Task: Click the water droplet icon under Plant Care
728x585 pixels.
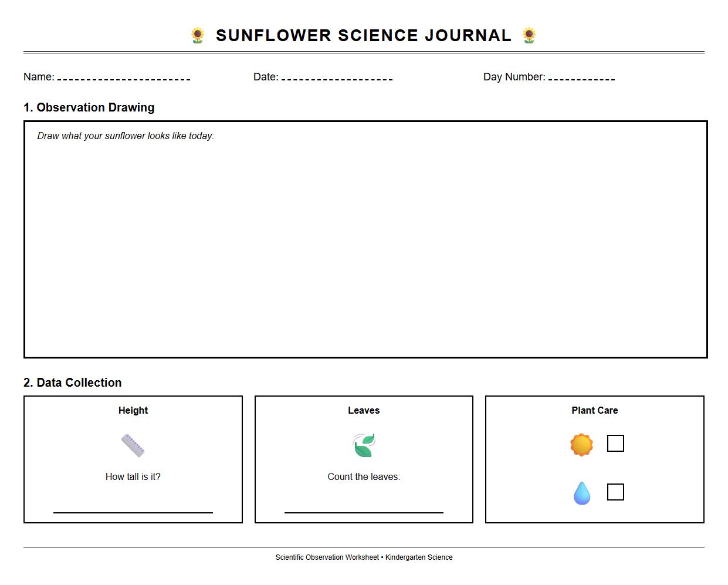Action: click(x=581, y=492)
